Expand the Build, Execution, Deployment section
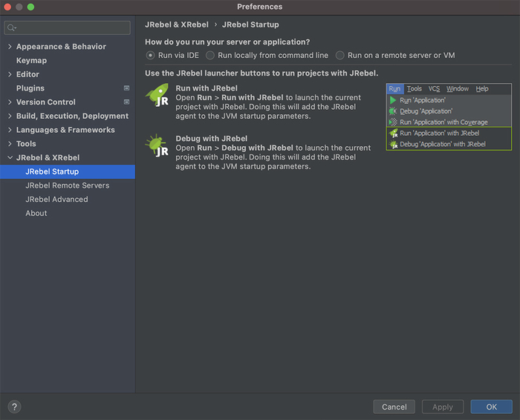This screenshot has width=520, height=420. point(10,117)
